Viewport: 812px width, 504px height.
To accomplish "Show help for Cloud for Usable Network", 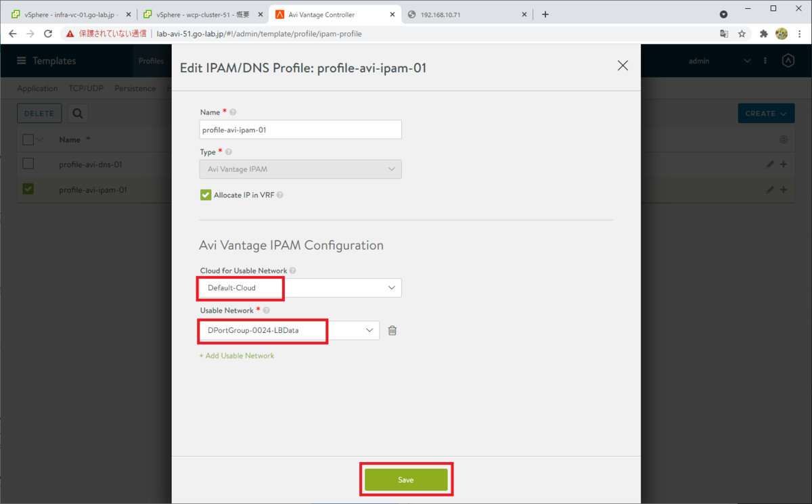I will point(292,271).
